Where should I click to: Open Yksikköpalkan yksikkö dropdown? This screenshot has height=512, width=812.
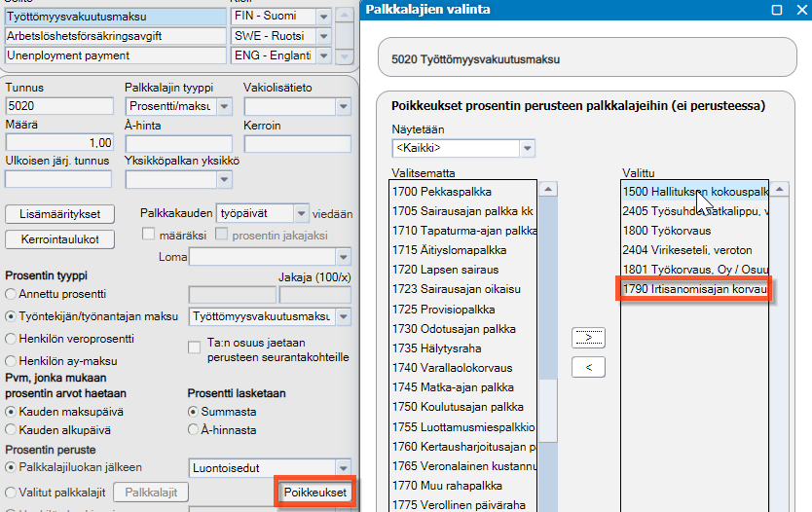[224, 180]
